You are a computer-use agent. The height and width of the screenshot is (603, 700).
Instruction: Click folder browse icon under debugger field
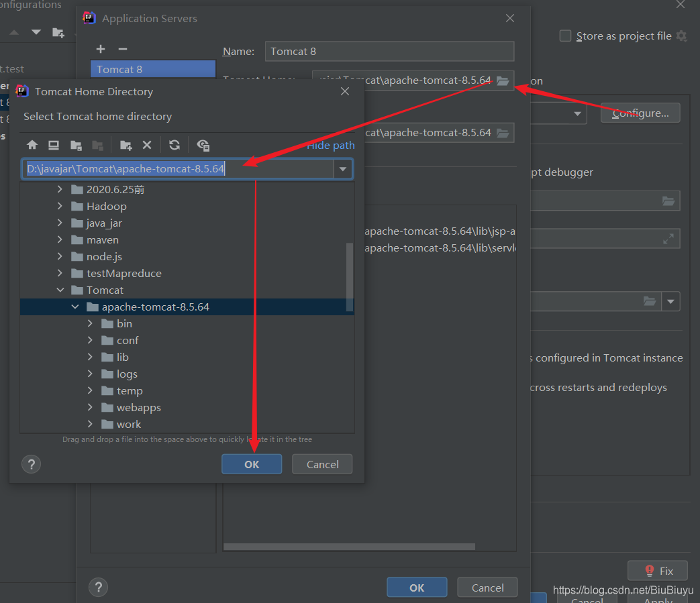pyautogui.click(x=668, y=201)
